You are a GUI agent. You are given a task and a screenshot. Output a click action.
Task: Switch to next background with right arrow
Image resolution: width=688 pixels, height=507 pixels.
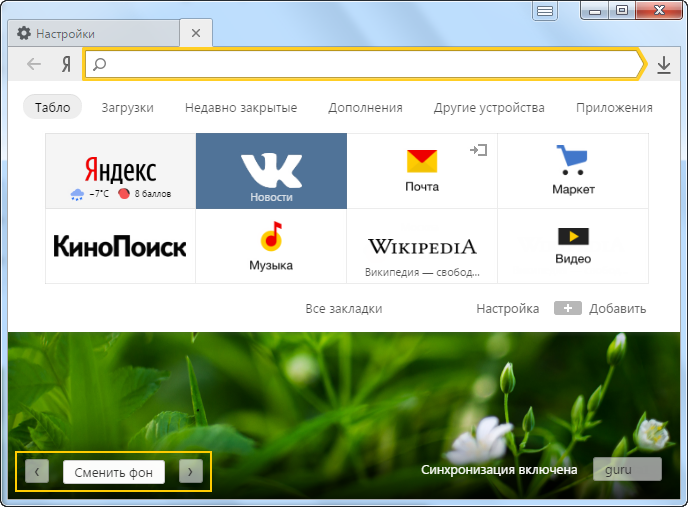point(191,471)
